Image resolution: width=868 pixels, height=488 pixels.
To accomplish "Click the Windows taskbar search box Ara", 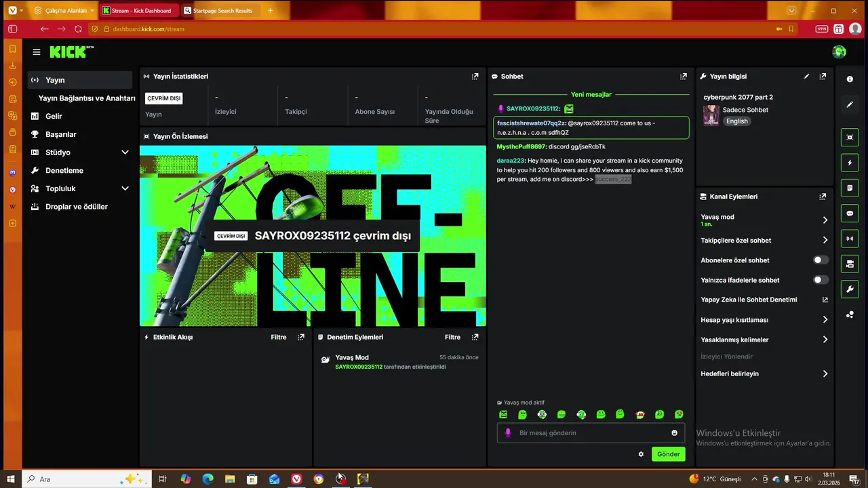I will coord(85,479).
